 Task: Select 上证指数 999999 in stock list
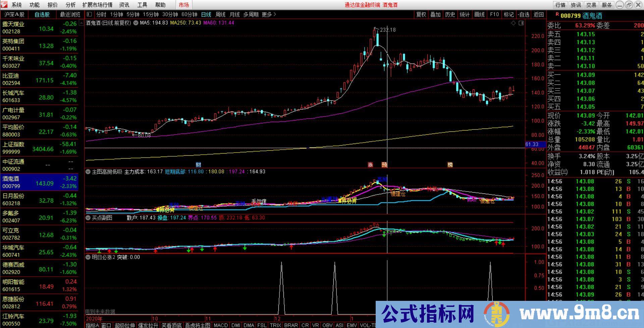tap(39, 148)
